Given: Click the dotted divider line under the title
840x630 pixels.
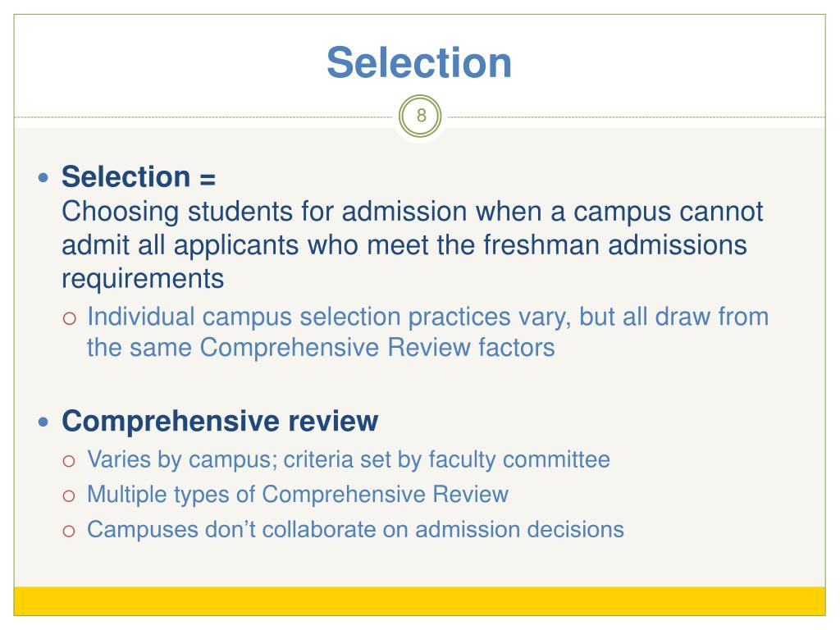Looking at the screenshot, I should [203, 116].
